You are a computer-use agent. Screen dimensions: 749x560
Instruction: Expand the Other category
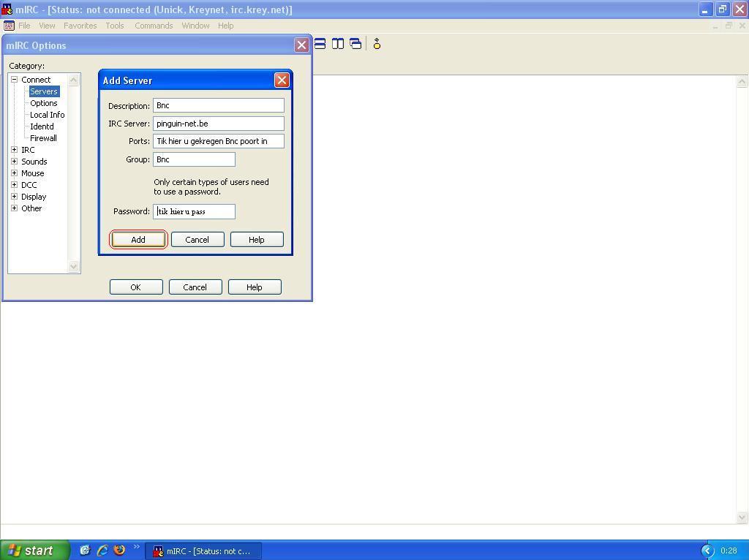pos(15,208)
